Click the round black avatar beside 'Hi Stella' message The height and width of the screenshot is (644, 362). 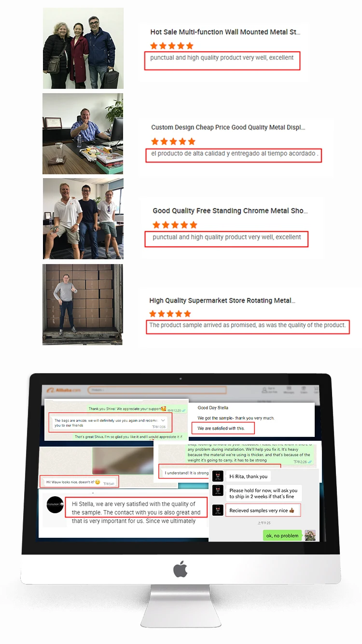pos(56,504)
